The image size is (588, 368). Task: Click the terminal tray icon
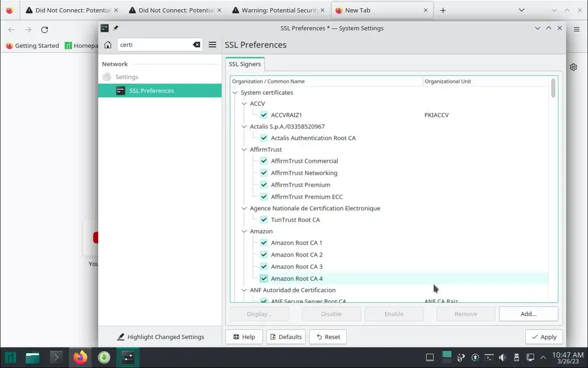coord(489,357)
